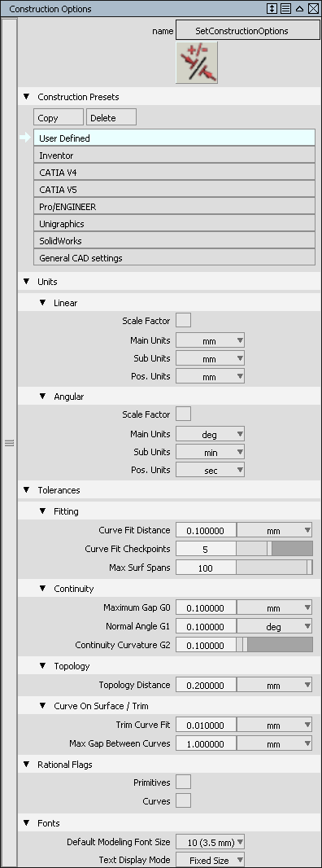This screenshot has width=322, height=868.
Task: Click the Curve Fit Checkpoints slider
Action: coord(274,549)
